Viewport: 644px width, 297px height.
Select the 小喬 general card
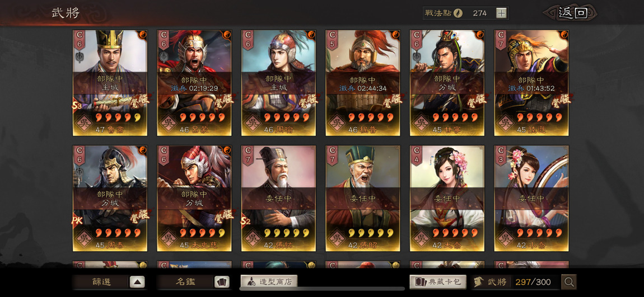[531, 198]
